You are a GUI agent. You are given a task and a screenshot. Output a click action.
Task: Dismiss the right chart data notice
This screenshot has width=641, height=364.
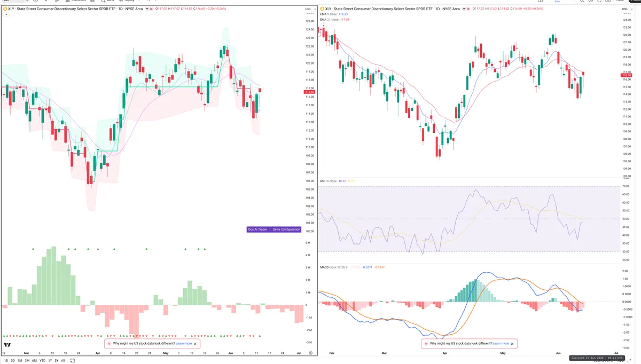pyautogui.click(x=512, y=344)
